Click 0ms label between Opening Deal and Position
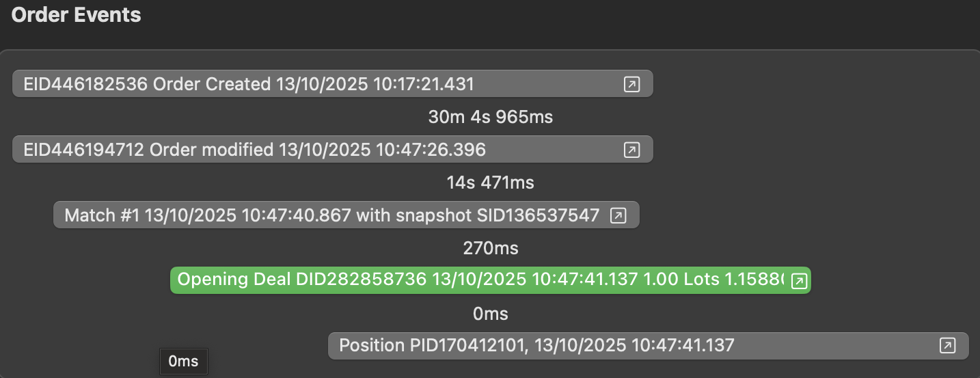980x378 pixels. tap(490, 314)
